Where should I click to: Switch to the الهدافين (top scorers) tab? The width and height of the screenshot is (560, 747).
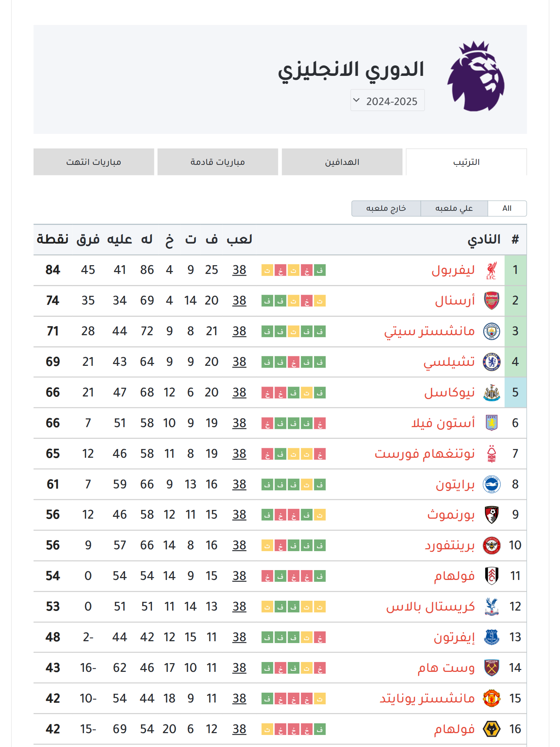(x=342, y=162)
